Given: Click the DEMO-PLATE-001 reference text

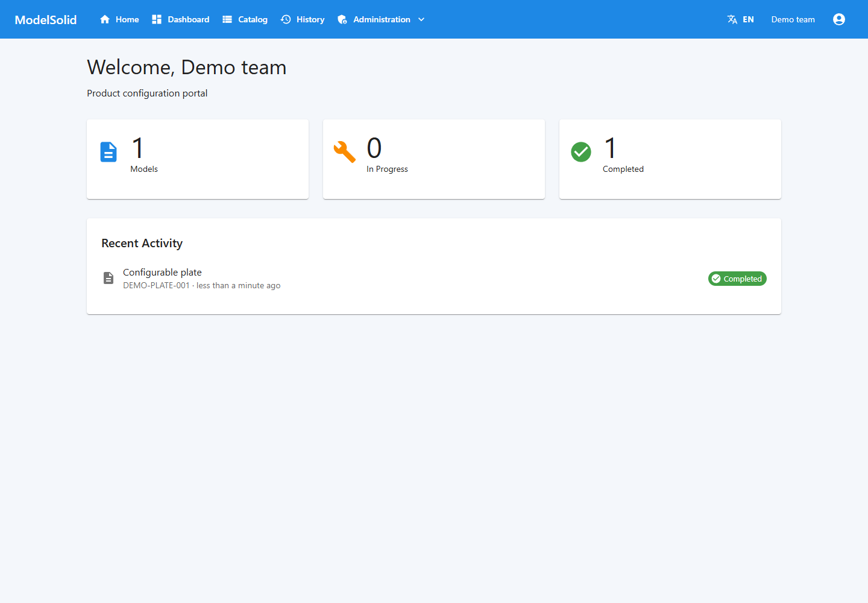Looking at the screenshot, I should coord(156,286).
